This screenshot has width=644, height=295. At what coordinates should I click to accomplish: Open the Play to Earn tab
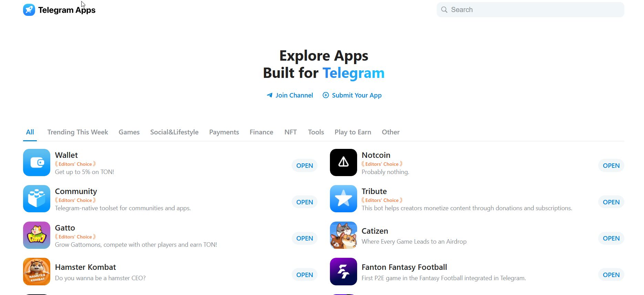[353, 132]
